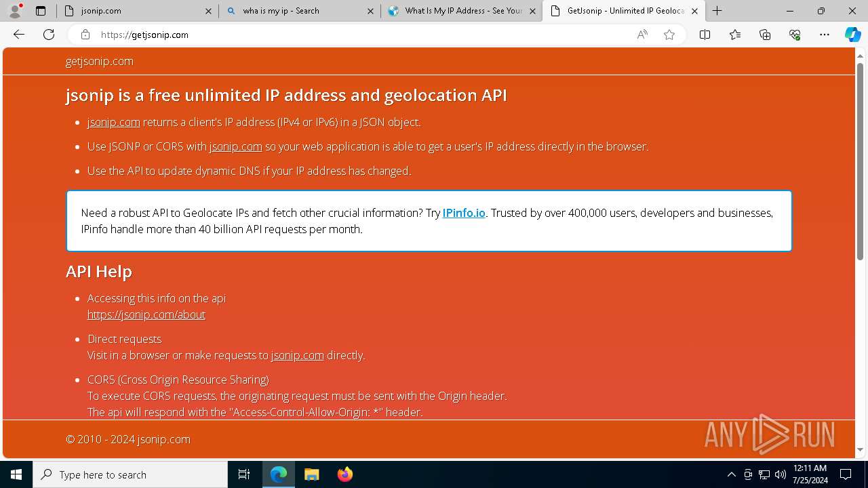The image size is (868, 488).
Task: Open https://jsonip.com/about link
Action: [146, 314]
